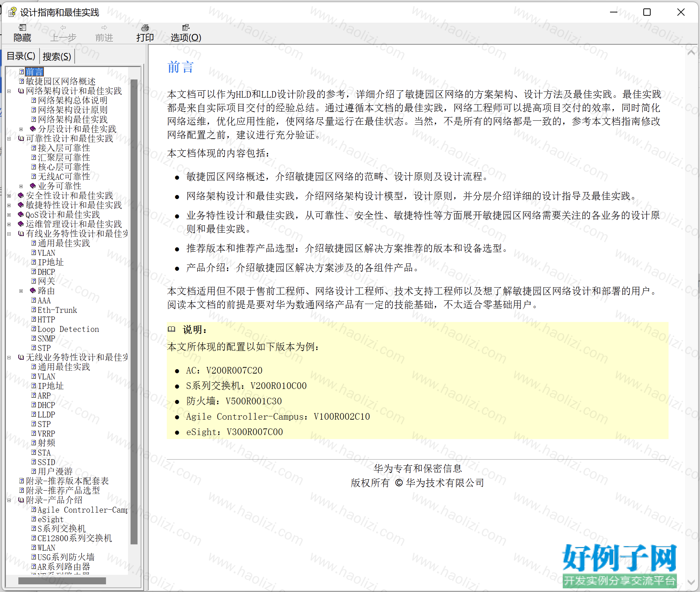Click the closed-book icon of 安全性设计和最佳实践
Viewport: 700px width, 592px height.
click(21, 195)
